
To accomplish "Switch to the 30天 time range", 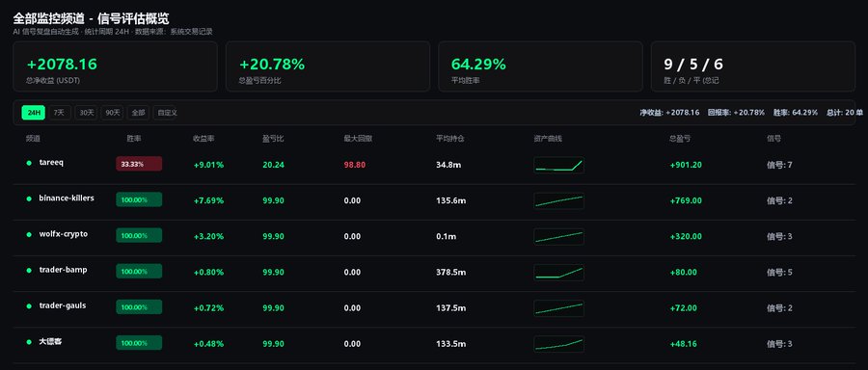I will tap(86, 113).
